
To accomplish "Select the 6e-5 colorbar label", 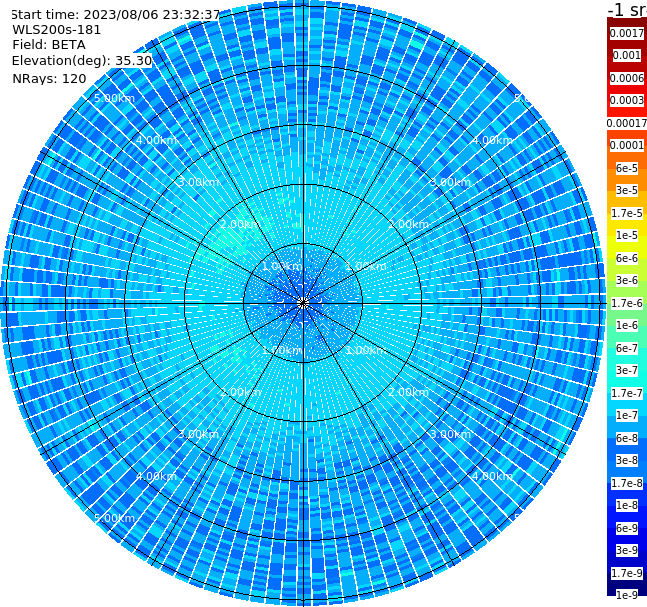I will coord(627,168).
